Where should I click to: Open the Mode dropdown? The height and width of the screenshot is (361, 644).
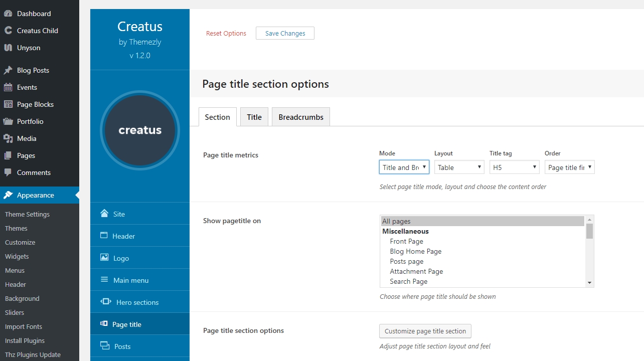pos(404,167)
